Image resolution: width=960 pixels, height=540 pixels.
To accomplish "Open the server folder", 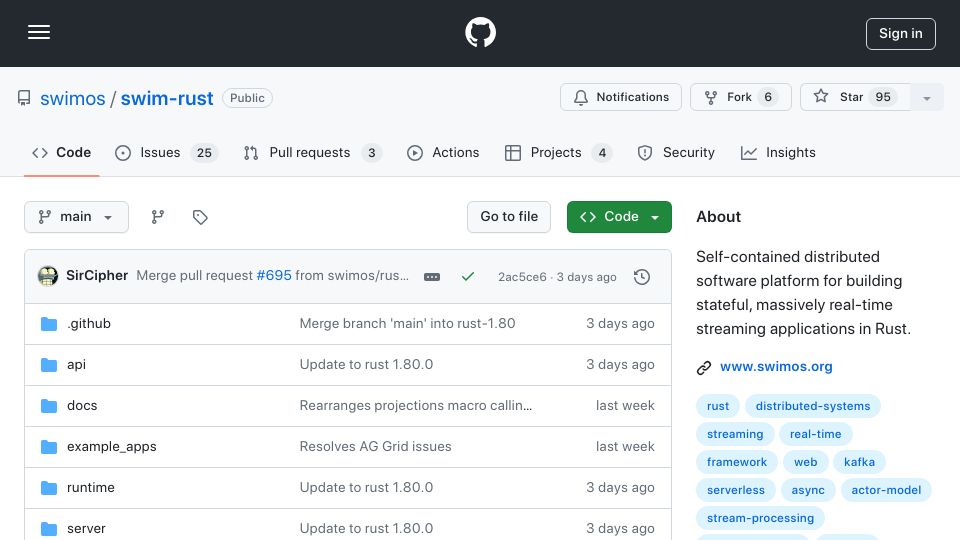I will click(86, 528).
